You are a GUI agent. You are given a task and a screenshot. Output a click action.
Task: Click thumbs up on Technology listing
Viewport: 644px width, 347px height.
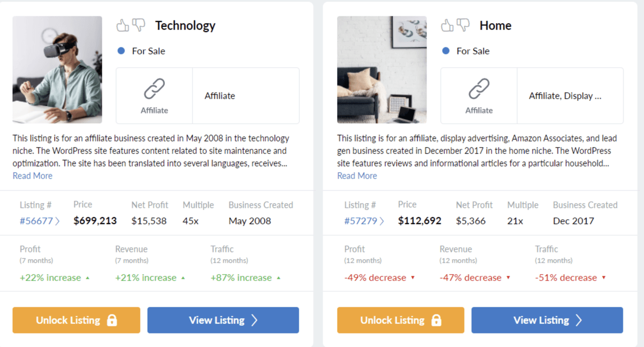tap(123, 25)
